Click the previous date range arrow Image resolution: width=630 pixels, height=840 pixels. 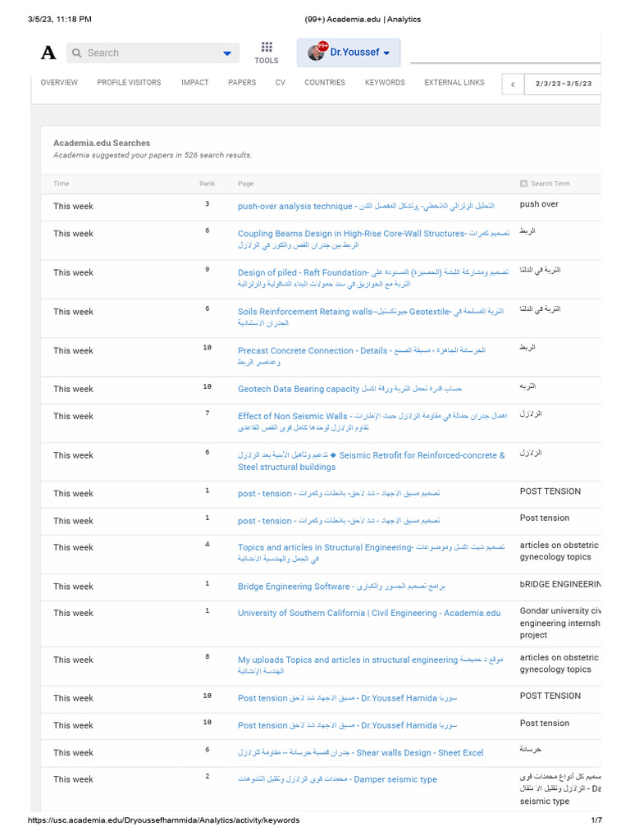point(513,84)
